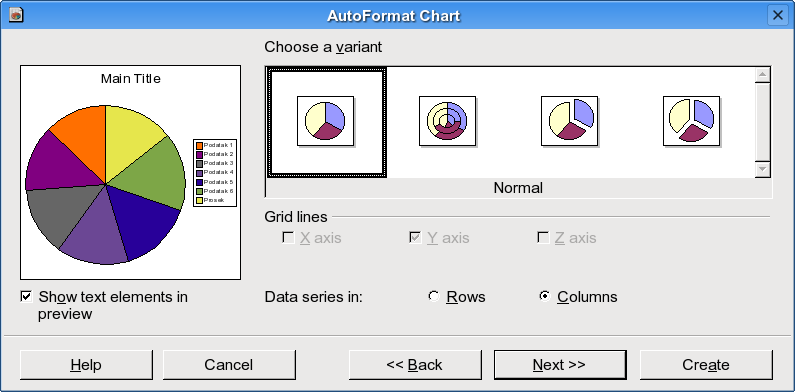The image size is (795, 392).
Task: Select the Rows radio button
Action: (433, 296)
